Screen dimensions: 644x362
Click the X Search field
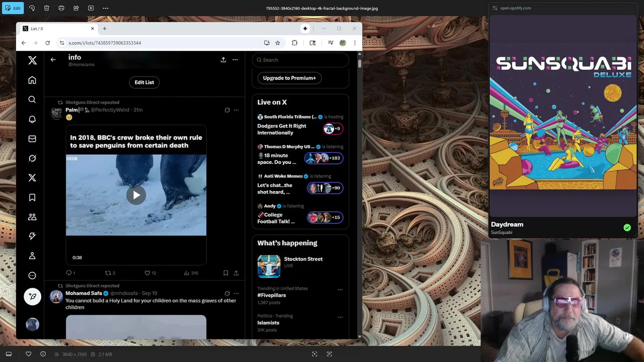pyautogui.click(x=300, y=60)
